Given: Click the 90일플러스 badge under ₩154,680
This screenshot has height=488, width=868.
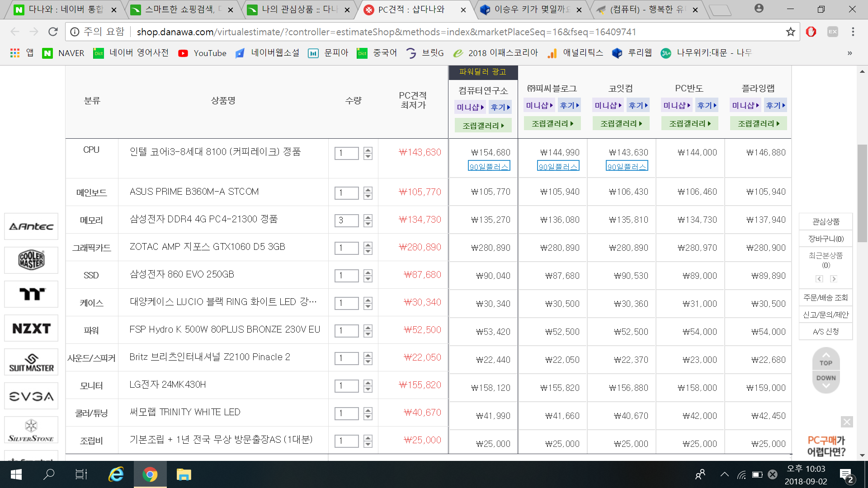Looking at the screenshot, I should [x=489, y=166].
